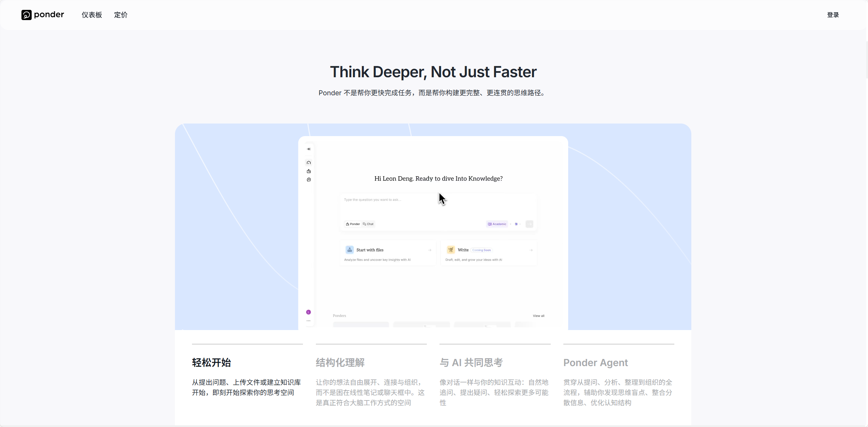
Task: Click the Start with files icon
Action: 350,250
